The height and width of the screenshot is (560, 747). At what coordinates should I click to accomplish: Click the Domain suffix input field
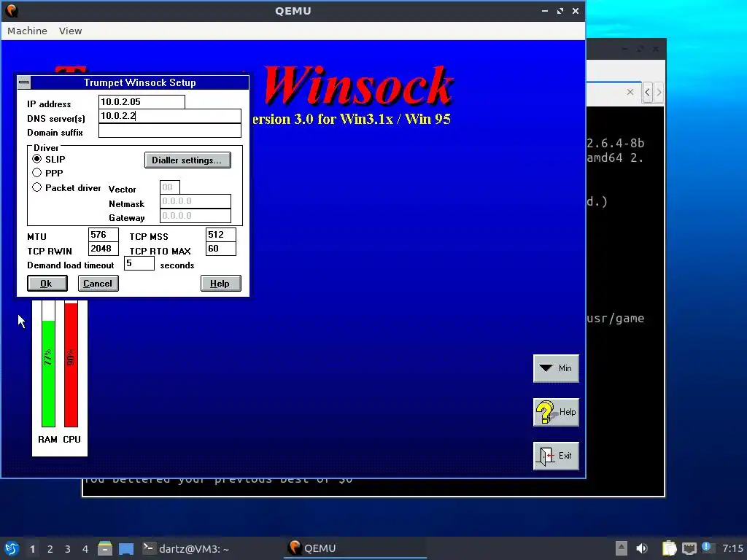point(169,131)
